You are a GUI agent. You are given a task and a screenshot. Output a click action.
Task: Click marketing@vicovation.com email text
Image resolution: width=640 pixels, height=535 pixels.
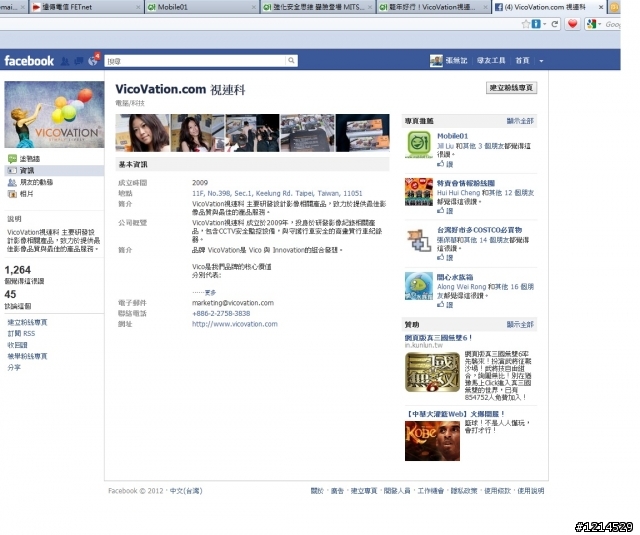click(x=233, y=303)
